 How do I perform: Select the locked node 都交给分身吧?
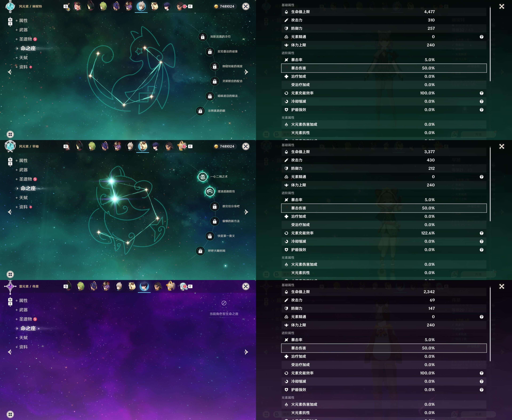pos(215,206)
